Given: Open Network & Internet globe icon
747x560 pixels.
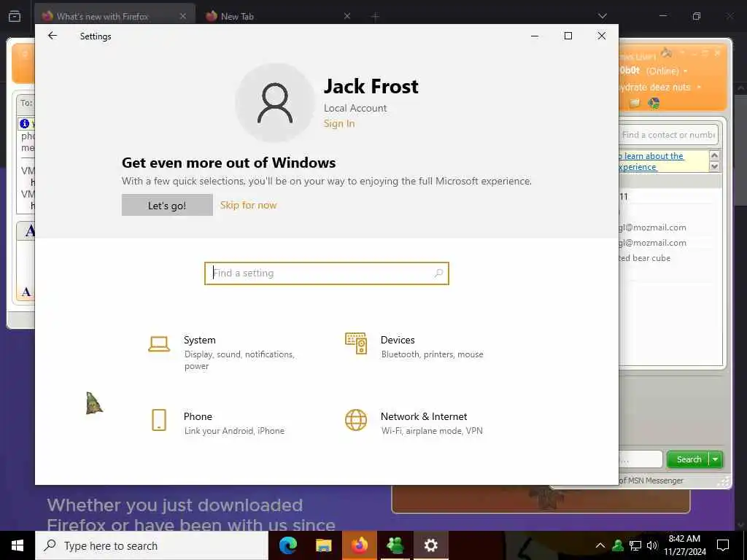Looking at the screenshot, I should click(x=356, y=420).
